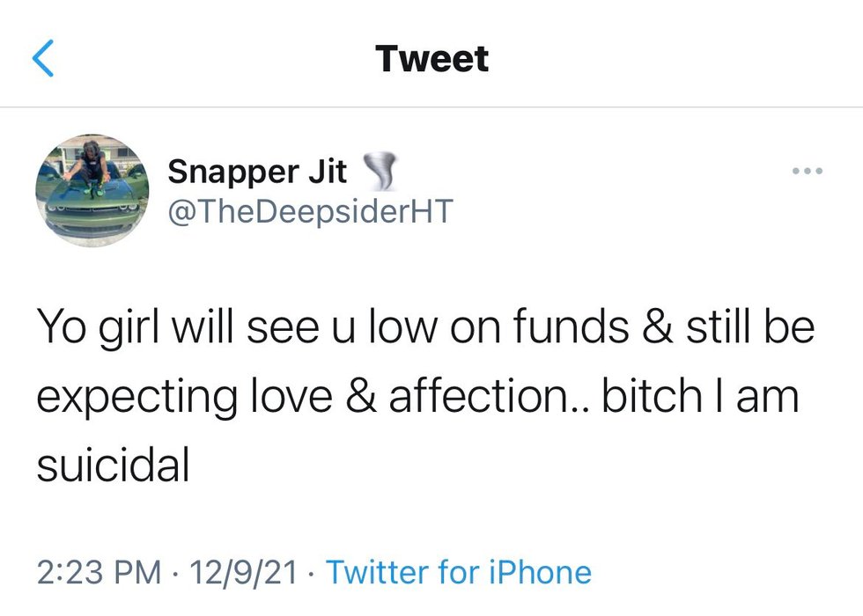The image size is (863, 616).
Task: Click the word "expecting" in the tweet
Action: (137, 398)
